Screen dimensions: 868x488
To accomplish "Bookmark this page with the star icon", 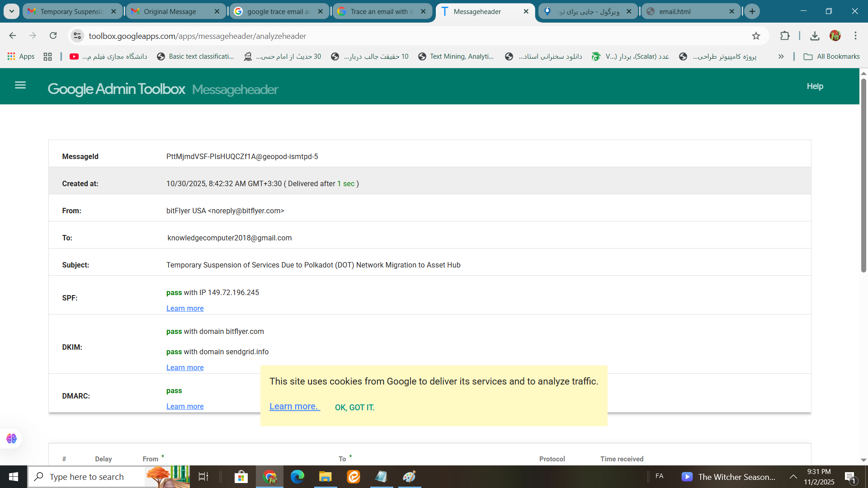I will 756,36.
